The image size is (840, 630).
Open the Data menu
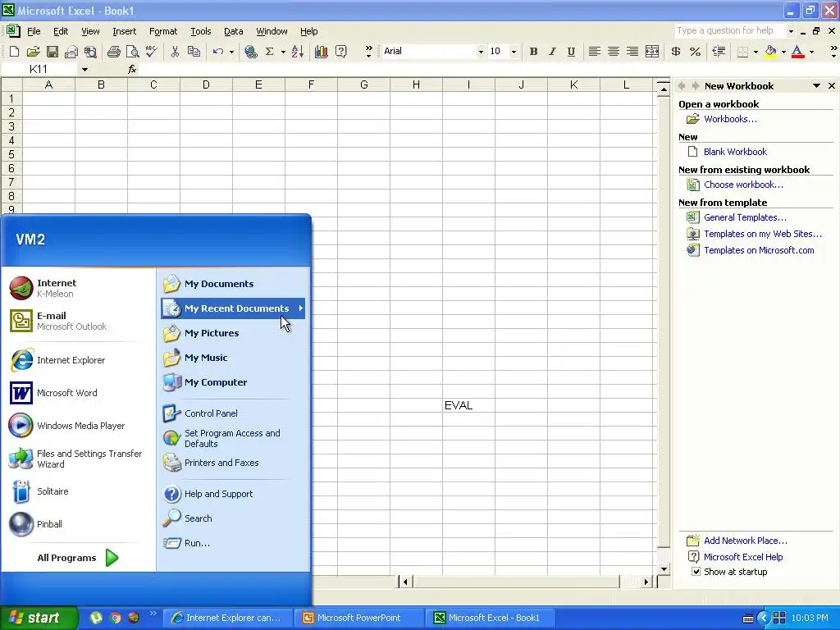[x=234, y=31]
